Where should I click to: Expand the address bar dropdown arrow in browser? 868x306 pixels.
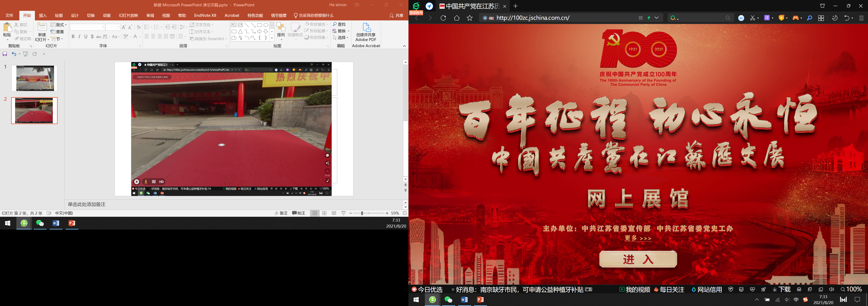(x=657, y=18)
